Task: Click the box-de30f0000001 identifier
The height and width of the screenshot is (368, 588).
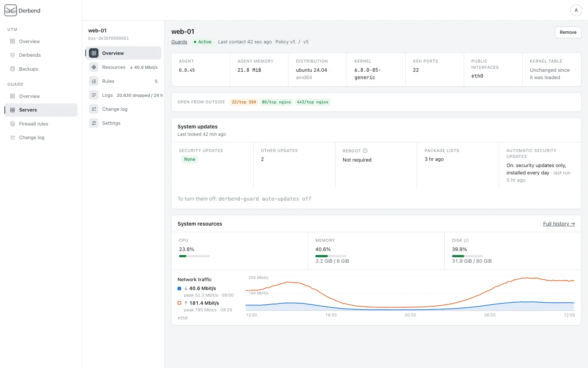Action: 108,38
